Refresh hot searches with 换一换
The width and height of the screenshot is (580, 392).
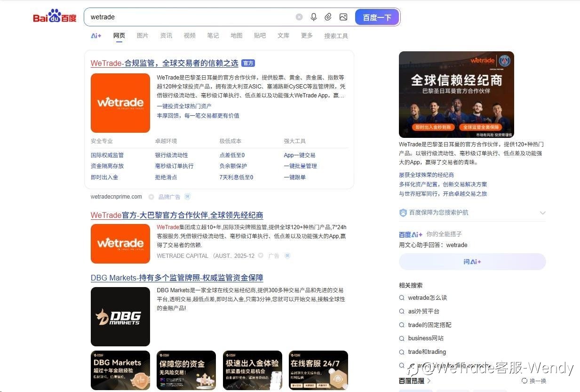click(x=534, y=381)
